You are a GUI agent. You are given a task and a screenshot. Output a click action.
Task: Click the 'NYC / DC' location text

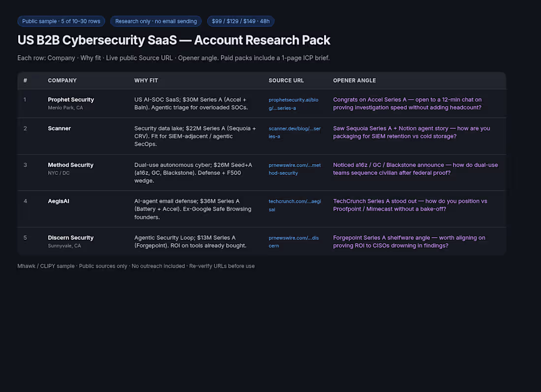(59, 173)
